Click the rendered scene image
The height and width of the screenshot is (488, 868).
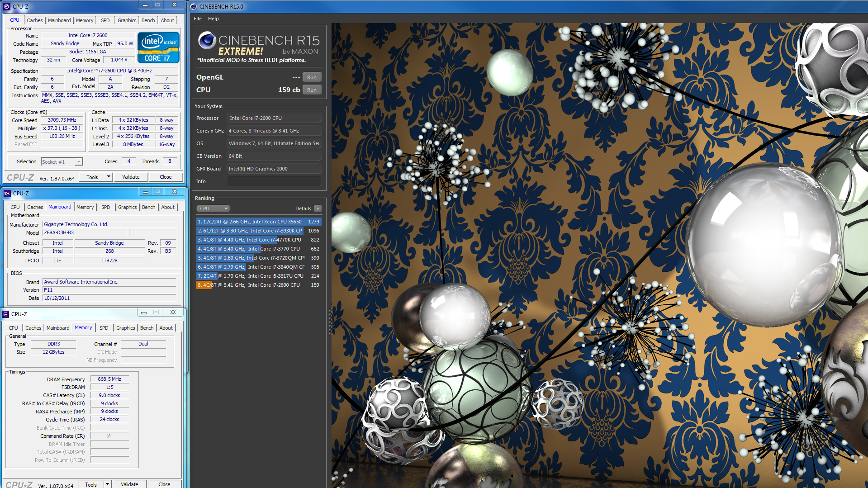pyautogui.click(x=599, y=256)
